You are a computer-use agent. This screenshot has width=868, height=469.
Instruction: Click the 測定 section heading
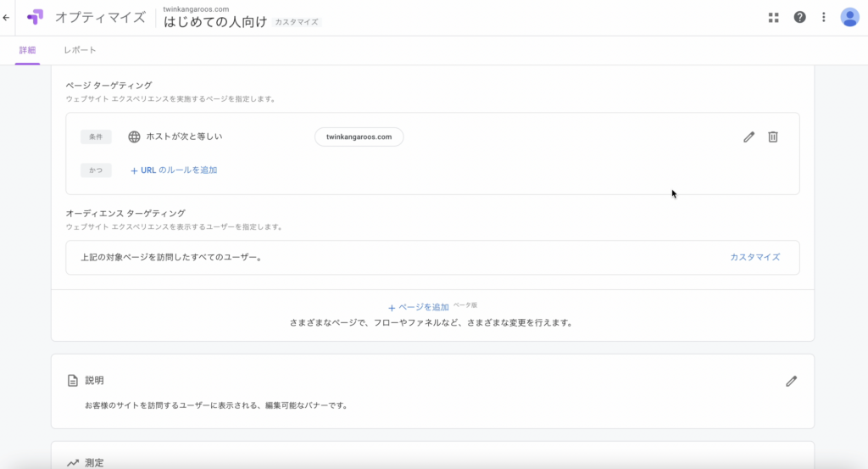[94, 462]
